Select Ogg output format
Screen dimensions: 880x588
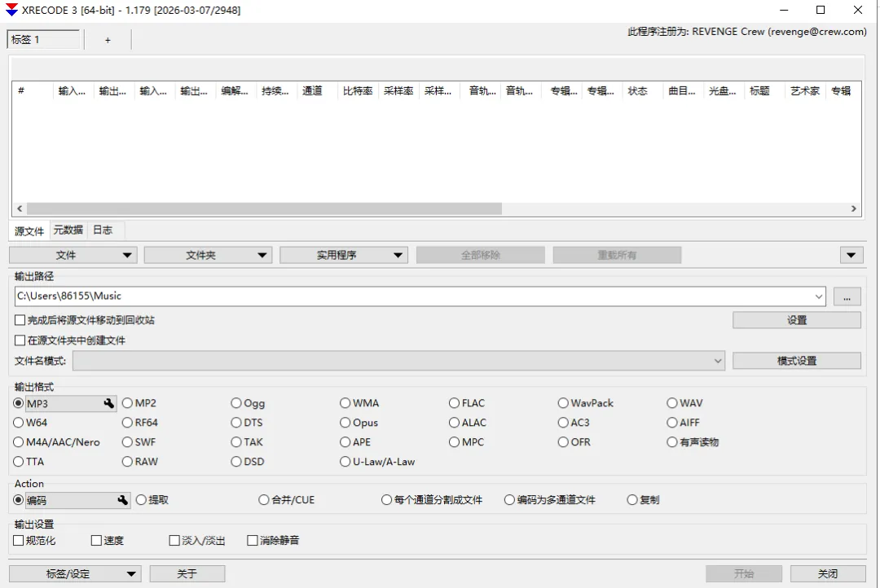tap(248, 403)
